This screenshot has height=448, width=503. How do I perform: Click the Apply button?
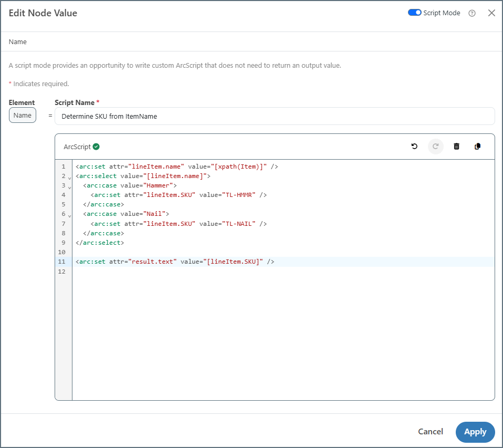click(x=475, y=432)
